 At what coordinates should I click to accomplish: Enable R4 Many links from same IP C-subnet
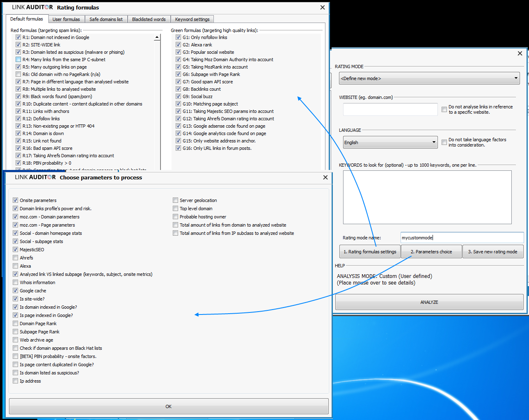click(x=18, y=60)
